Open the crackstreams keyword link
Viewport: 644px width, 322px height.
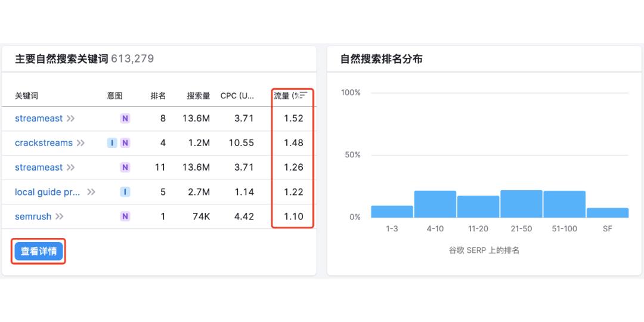(44, 143)
